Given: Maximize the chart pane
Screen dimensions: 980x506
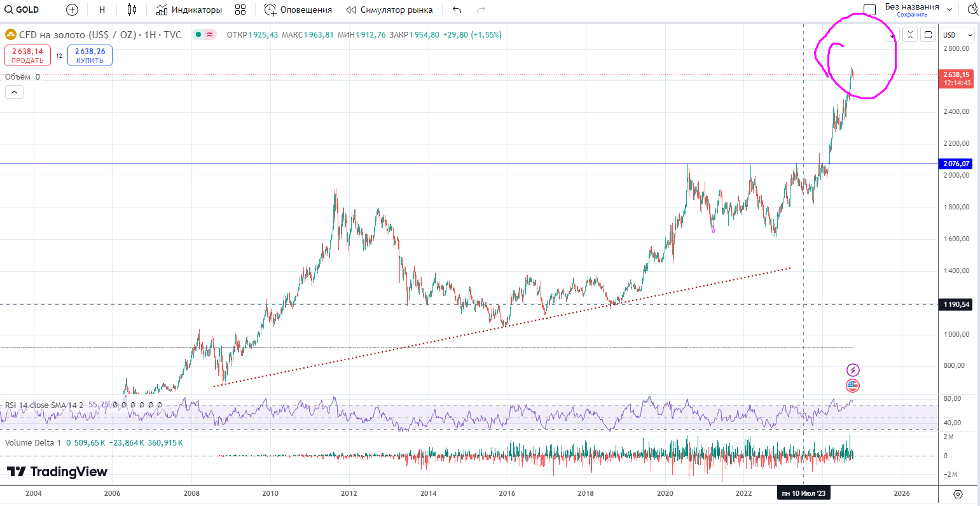Looking at the screenshot, I should (x=928, y=34).
